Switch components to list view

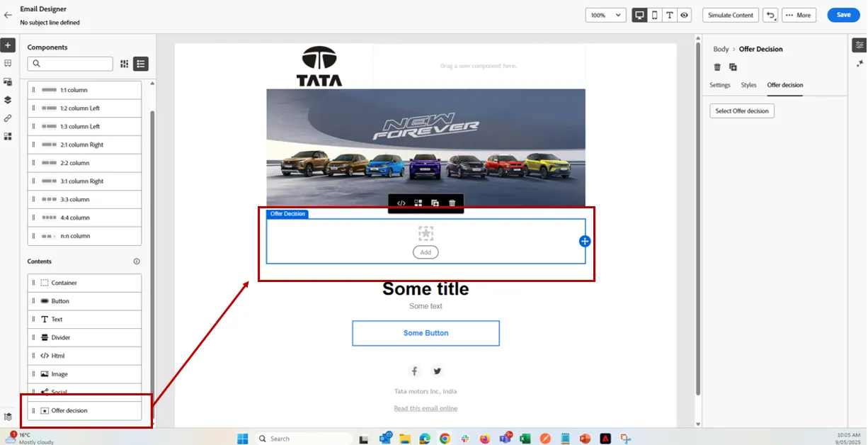[x=141, y=64]
